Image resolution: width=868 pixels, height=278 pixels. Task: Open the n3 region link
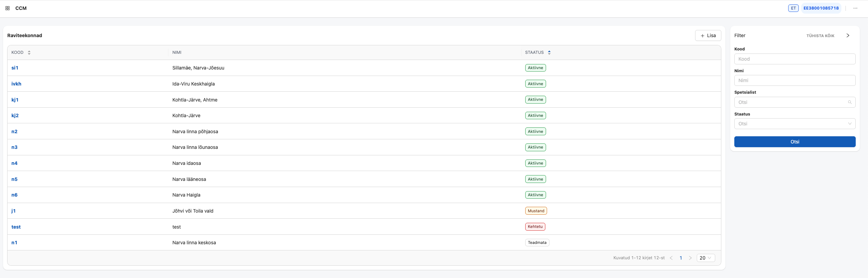14,147
